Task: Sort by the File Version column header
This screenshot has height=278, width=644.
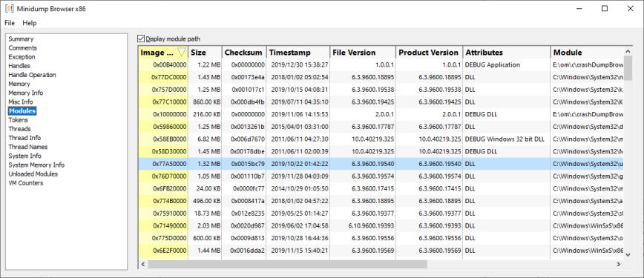Action: (x=363, y=53)
